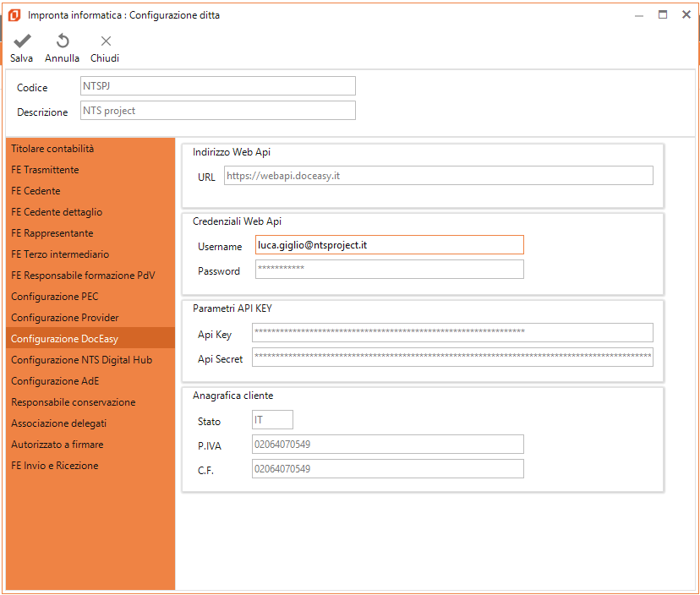Viewport: 700px width, 595px height.
Task: Click the application logo in title bar
Action: click(x=14, y=14)
